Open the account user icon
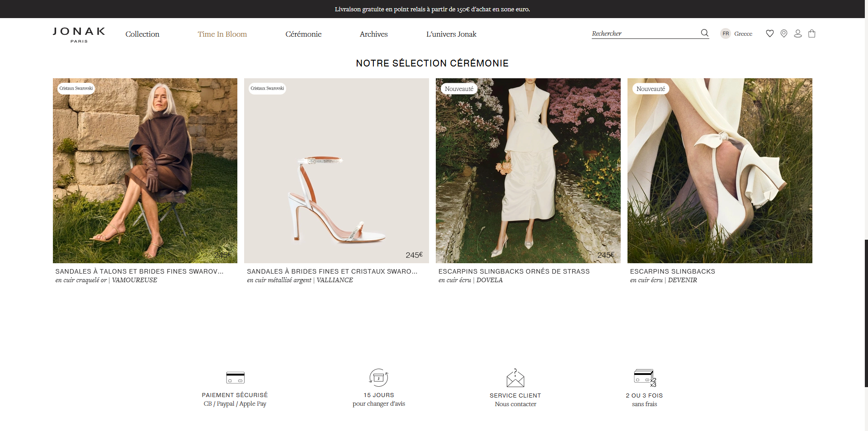This screenshot has width=868, height=431. point(798,33)
